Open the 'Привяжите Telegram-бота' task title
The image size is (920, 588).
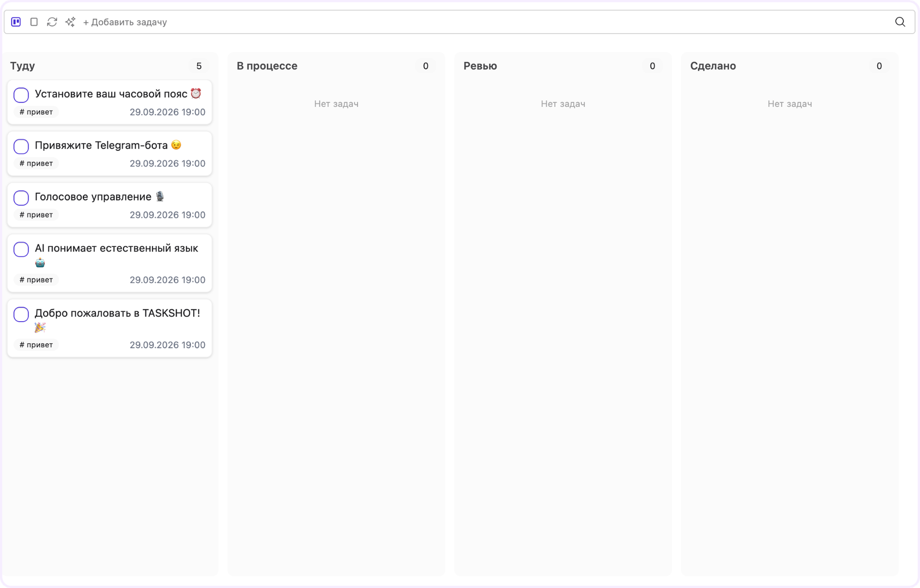(108, 145)
